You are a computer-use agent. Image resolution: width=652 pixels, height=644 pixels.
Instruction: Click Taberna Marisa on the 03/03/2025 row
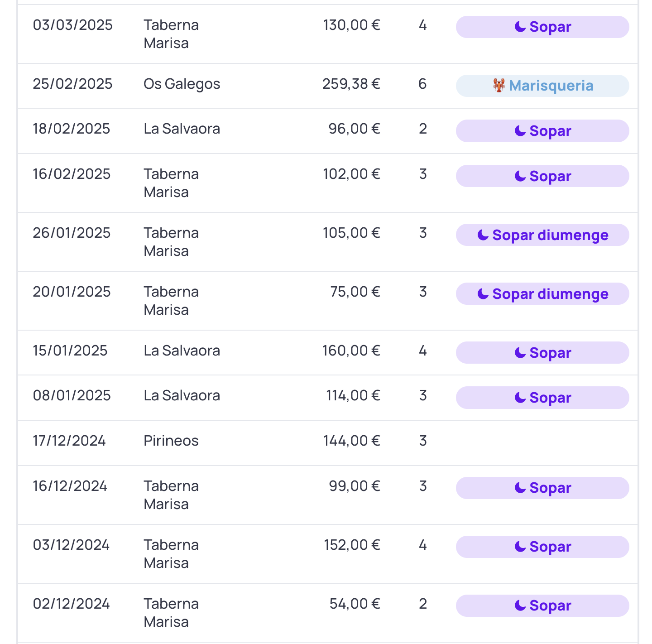(x=171, y=34)
